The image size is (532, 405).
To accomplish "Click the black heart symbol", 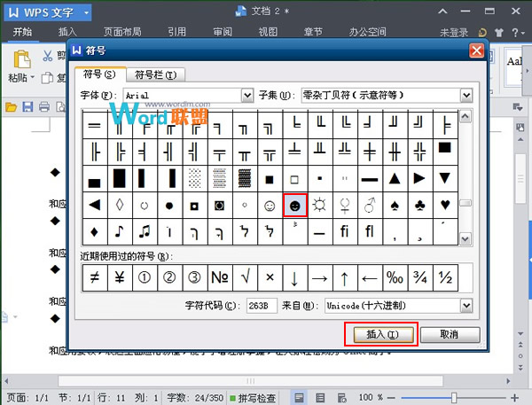I will click(445, 206).
